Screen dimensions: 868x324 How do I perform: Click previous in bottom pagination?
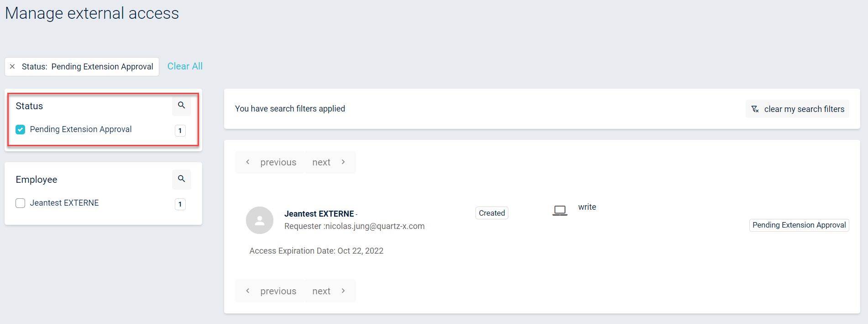click(x=271, y=291)
